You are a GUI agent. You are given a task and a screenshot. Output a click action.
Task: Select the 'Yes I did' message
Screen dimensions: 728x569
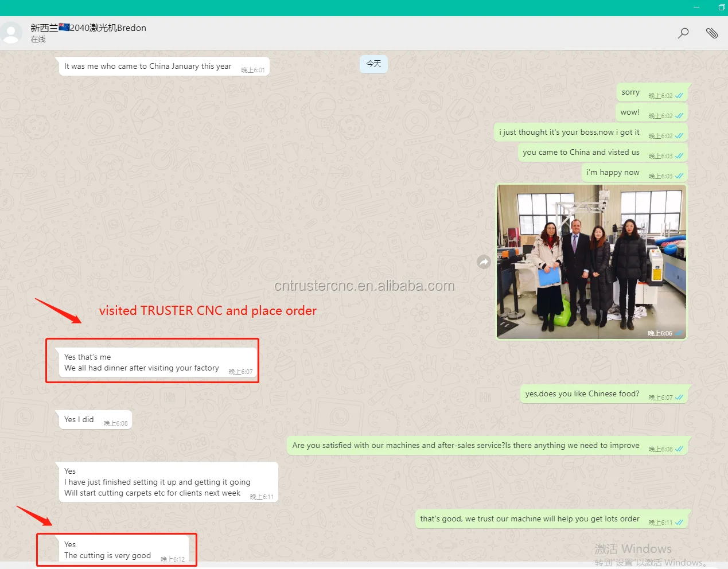[94, 420]
